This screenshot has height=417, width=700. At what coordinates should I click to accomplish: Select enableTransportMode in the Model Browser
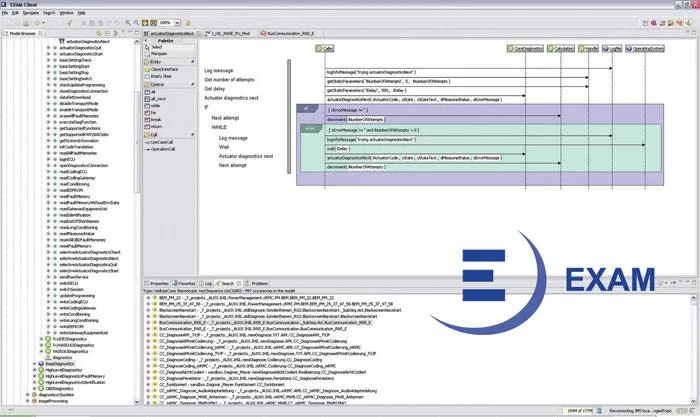click(x=79, y=110)
